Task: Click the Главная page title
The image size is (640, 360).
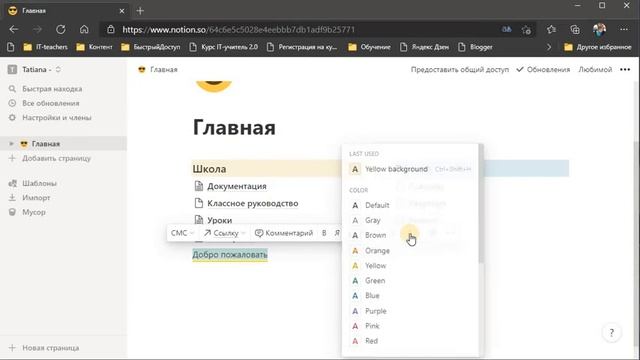Action: click(234, 127)
